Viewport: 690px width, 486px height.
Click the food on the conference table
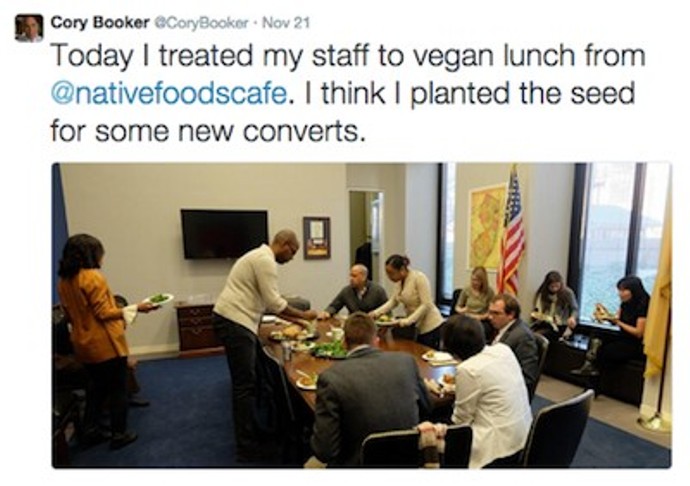(x=328, y=350)
